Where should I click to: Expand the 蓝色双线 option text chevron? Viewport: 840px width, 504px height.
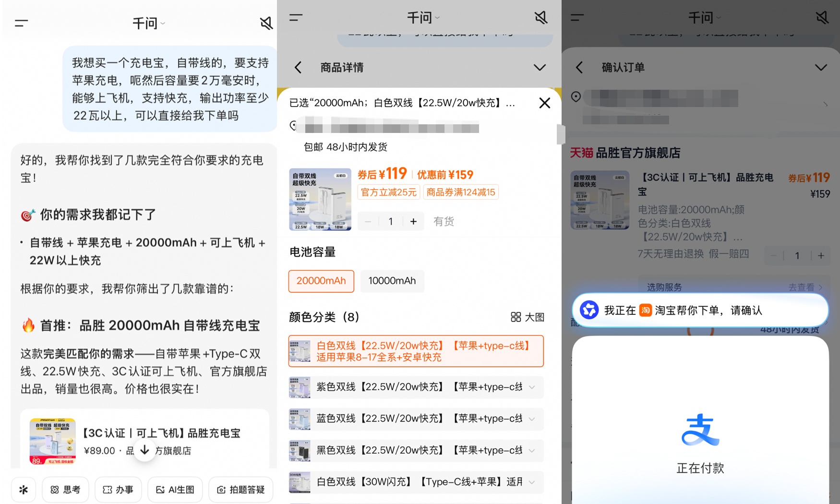pos(532,419)
